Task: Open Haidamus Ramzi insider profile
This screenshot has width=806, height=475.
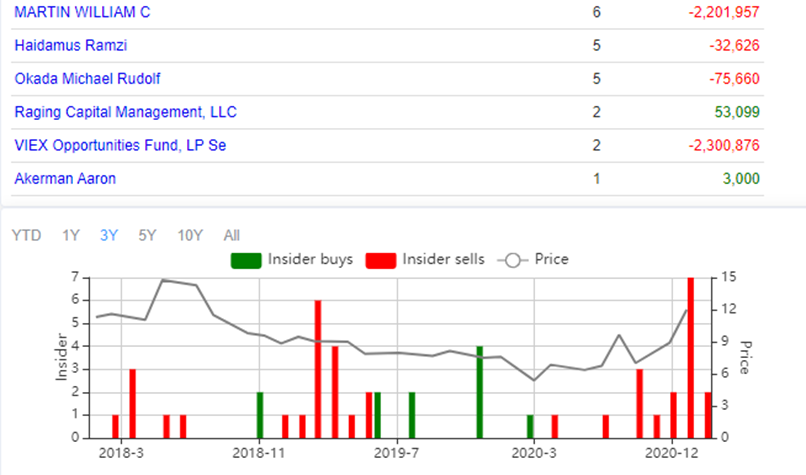Action: pos(71,46)
